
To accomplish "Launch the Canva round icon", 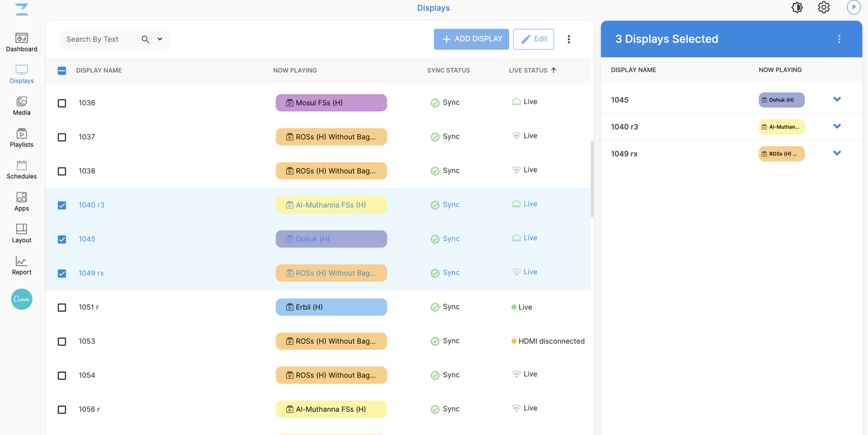I will (x=22, y=299).
